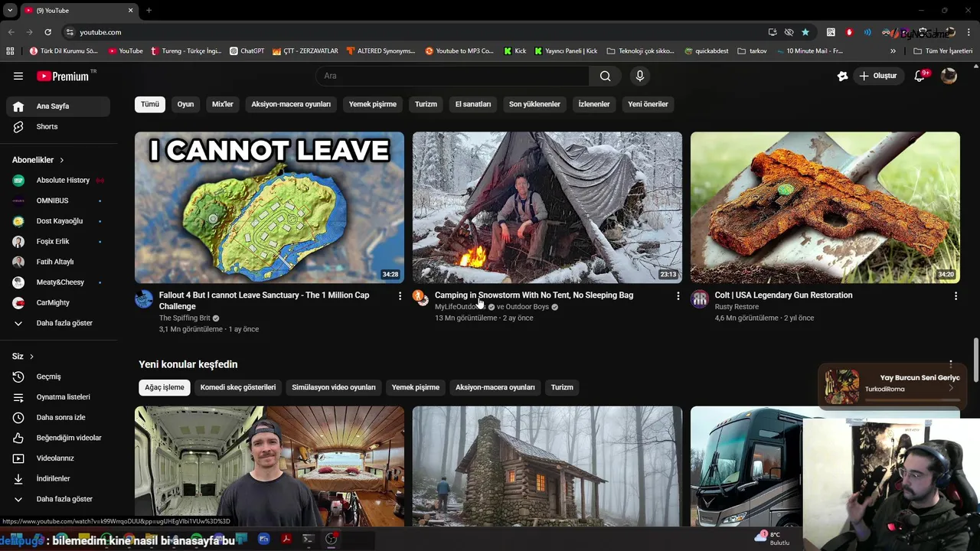Image resolution: width=980 pixels, height=551 pixels.
Task: Open Dost Kayaoğlu subscription channel
Action: (58, 221)
